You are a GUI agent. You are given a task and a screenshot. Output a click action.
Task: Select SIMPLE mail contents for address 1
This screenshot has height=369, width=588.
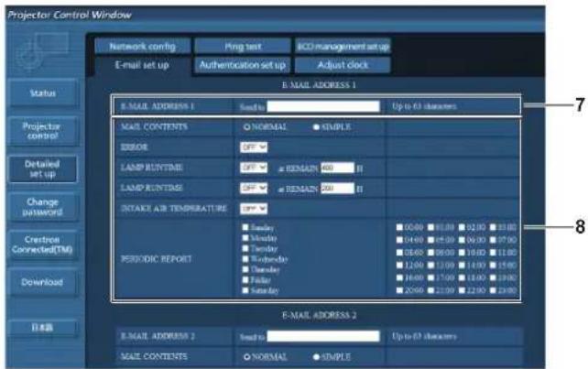pyautogui.click(x=316, y=127)
